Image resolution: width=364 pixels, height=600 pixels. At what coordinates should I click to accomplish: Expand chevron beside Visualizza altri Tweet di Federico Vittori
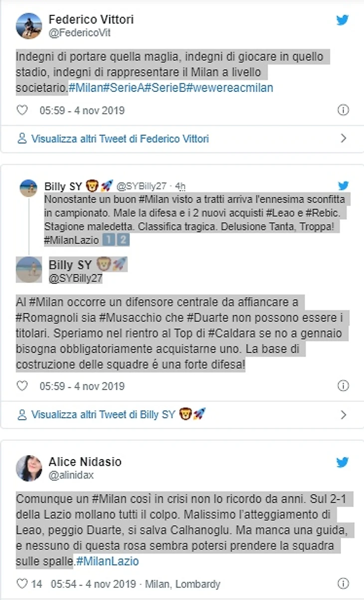click(x=343, y=139)
